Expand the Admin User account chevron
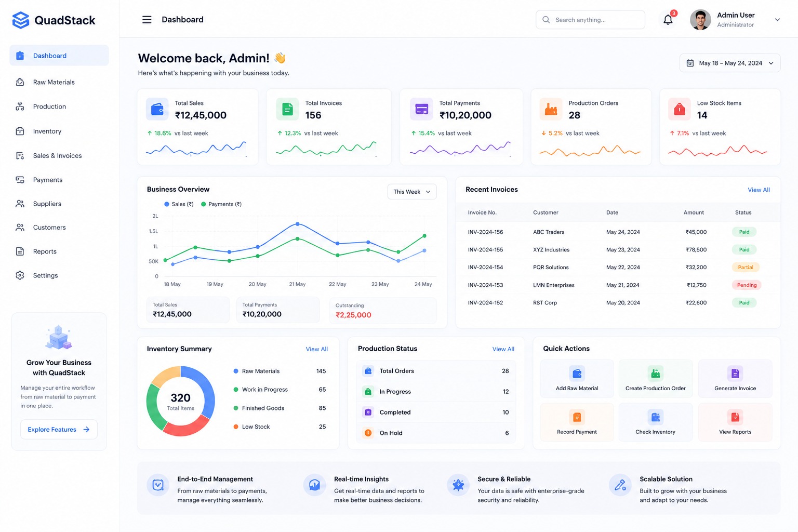Image resolution: width=798 pixels, height=532 pixels. pyautogui.click(x=778, y=20)
